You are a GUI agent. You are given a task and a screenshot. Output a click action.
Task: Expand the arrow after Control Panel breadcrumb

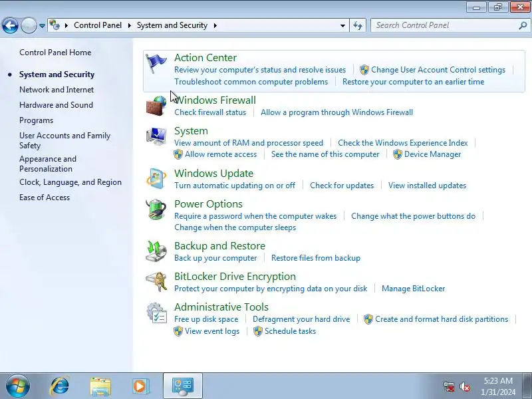129,25
